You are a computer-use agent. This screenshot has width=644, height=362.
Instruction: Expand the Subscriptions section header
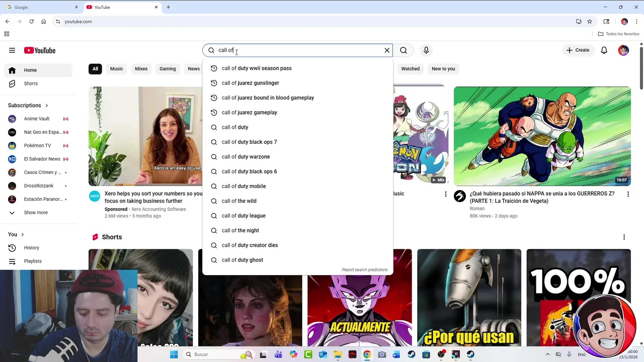click(x=28, y=106)
